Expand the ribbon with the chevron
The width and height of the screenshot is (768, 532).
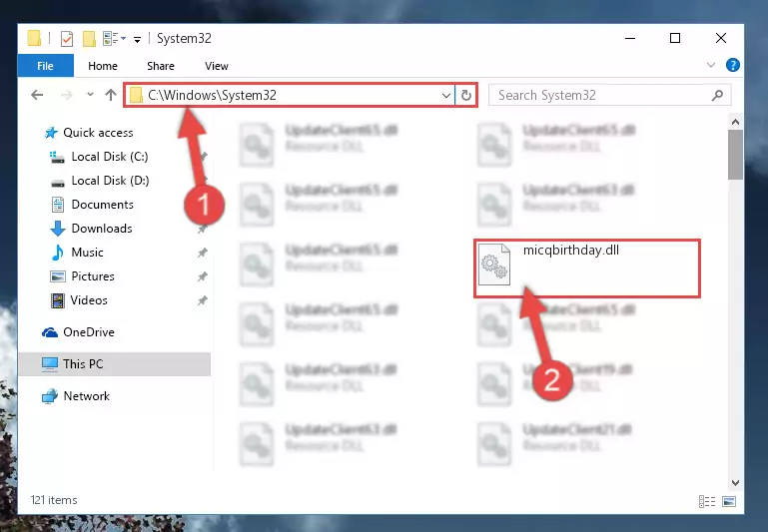point(711,65)
